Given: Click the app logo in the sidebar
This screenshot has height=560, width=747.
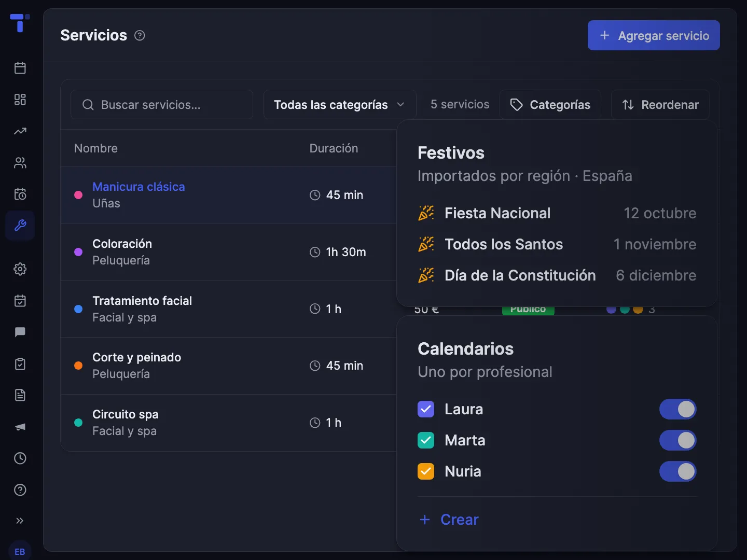Looking at the screenshot, I should (x=20, y=23).
